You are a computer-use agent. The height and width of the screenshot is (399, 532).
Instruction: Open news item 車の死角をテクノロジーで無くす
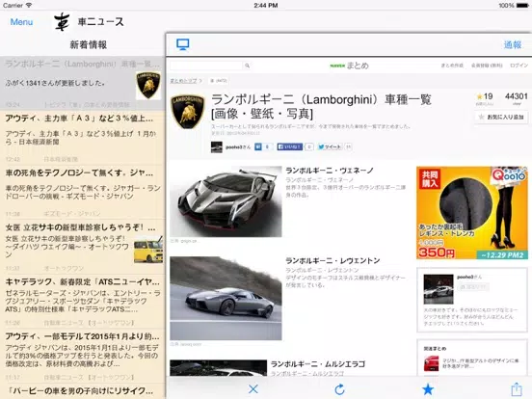pos(82,193)
